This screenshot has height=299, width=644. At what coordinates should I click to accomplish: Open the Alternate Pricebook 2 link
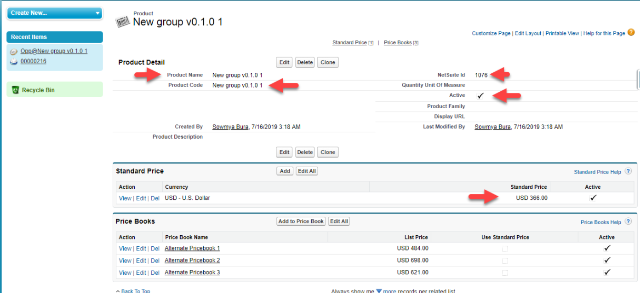coord(192,261)
